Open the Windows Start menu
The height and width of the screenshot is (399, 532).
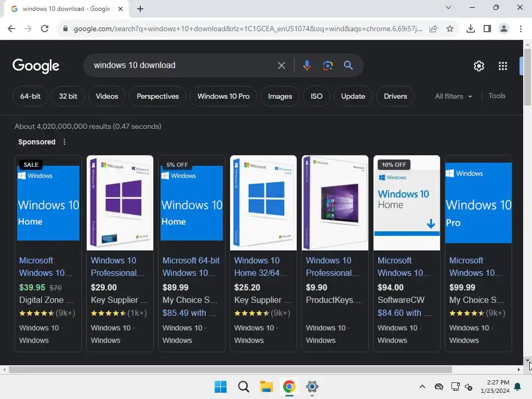point(220,387)
